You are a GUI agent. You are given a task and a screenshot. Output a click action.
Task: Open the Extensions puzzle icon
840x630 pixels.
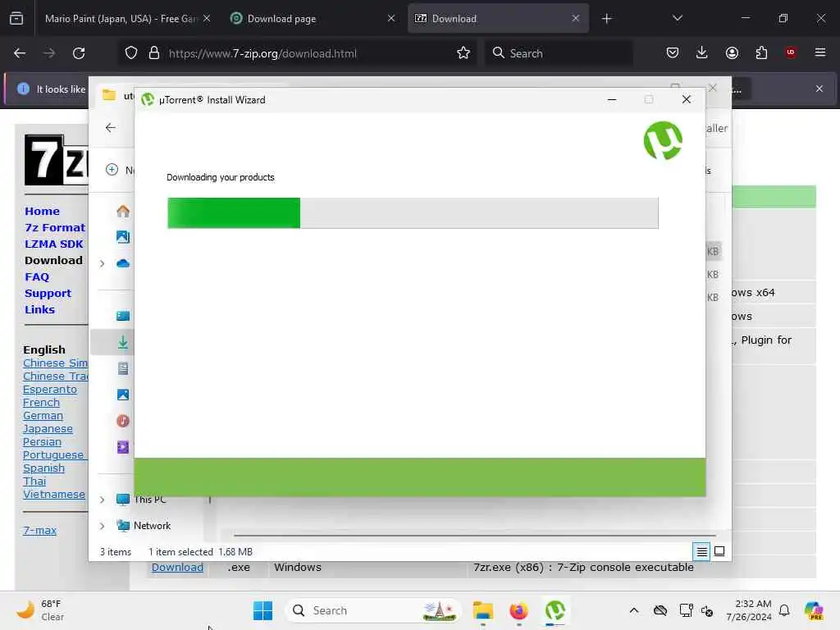click(x=761, y=53)
